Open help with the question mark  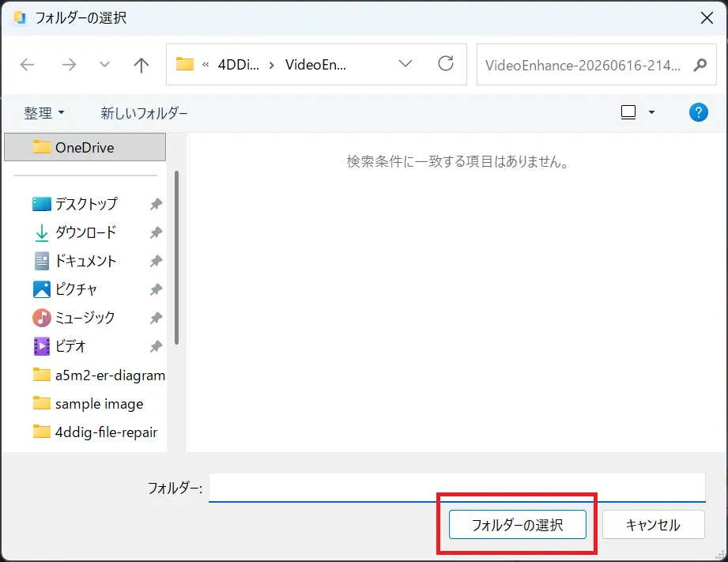point(698,112)
